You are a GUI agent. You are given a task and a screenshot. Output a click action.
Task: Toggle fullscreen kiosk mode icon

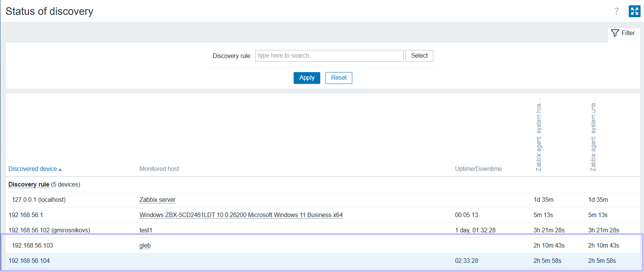[634, 11]
